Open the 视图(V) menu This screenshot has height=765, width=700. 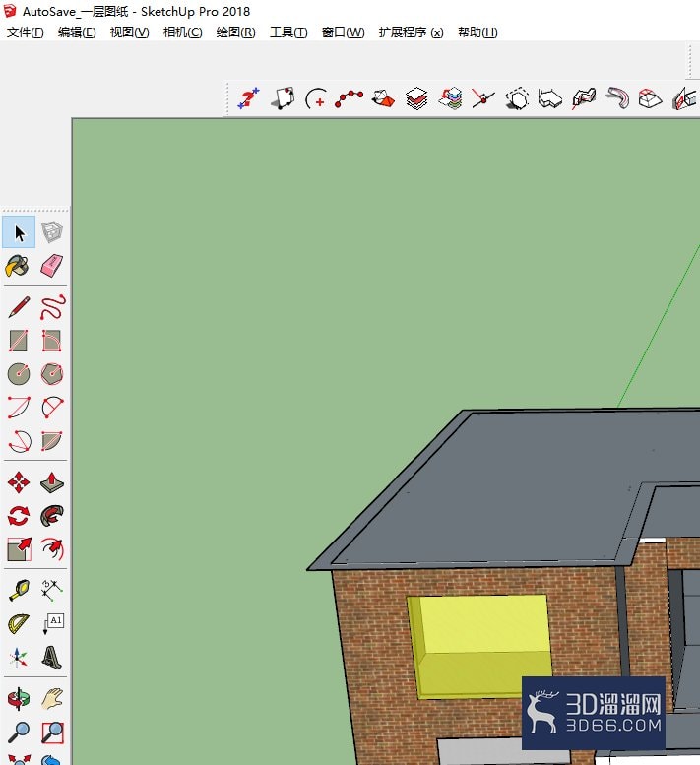tap(129, 32)
